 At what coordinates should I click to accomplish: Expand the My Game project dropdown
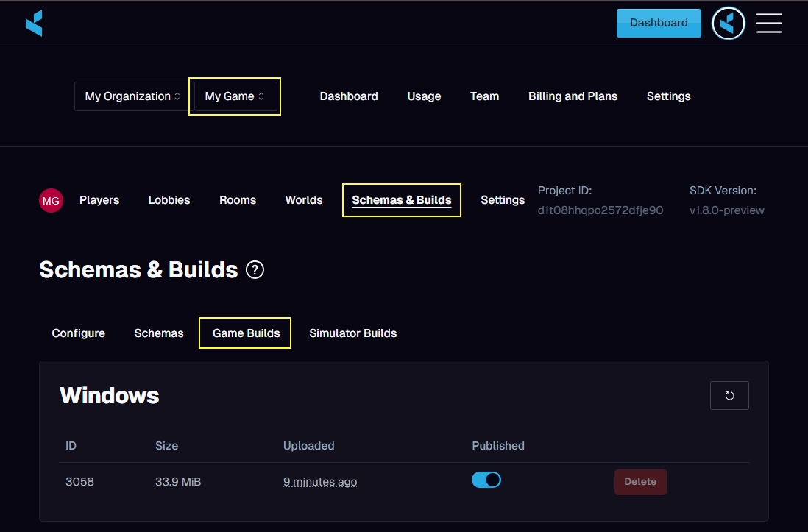[235, 96]
